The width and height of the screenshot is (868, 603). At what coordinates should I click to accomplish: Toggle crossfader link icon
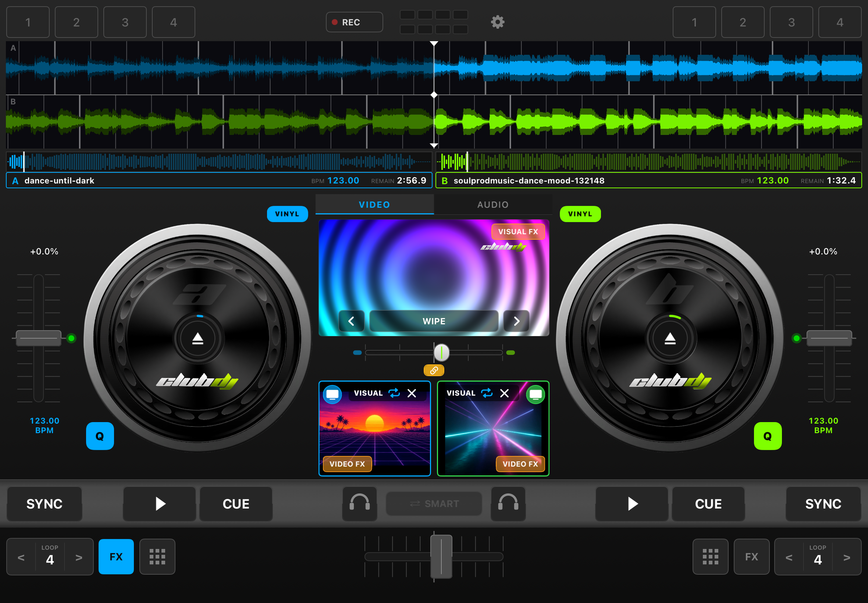click(x=434, y=370)
